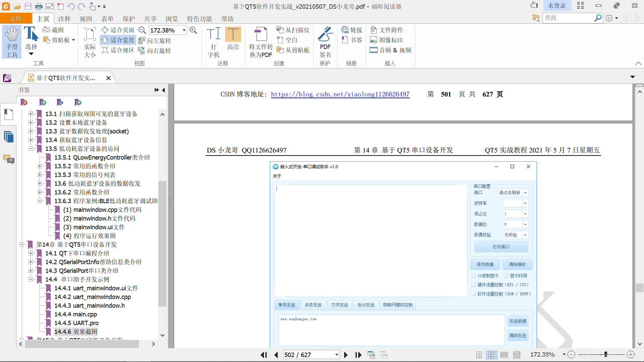Click the zoom slider handle
The image size is (644, 362).
click(x=606, y=354)
